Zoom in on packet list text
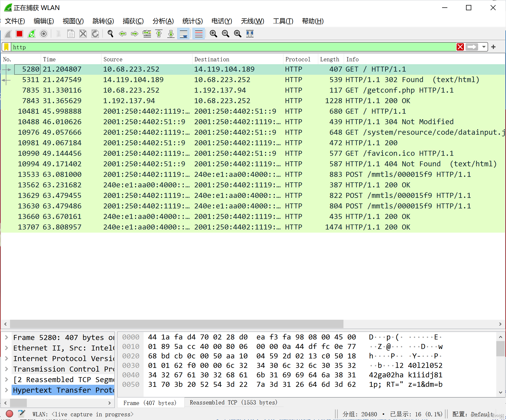 tap(213, 34)
